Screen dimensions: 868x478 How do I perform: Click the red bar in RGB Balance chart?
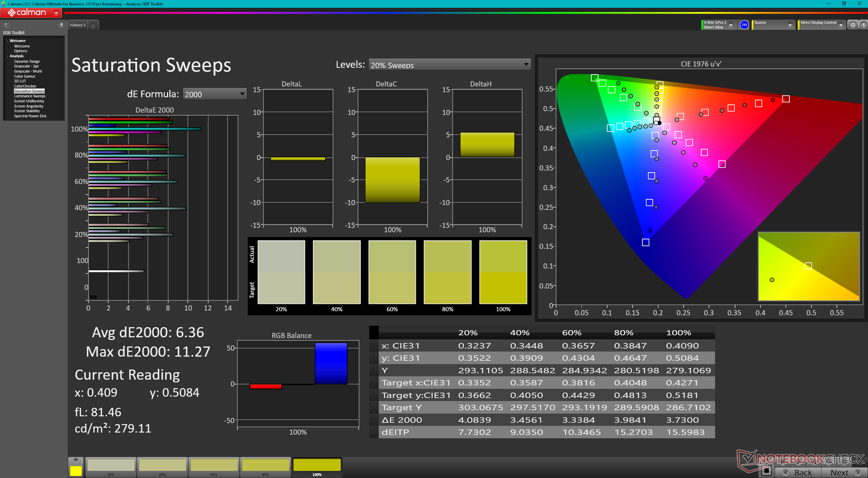[266, 387]
